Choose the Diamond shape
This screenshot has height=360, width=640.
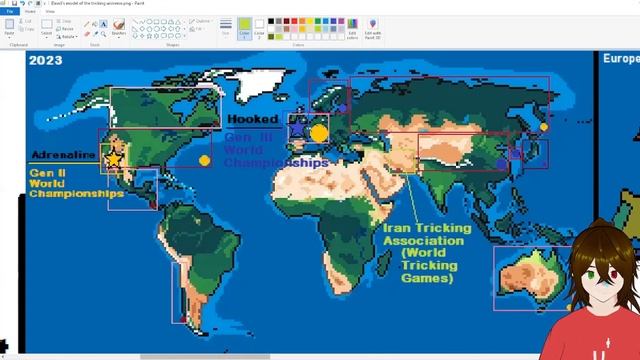tap(142, 29)
